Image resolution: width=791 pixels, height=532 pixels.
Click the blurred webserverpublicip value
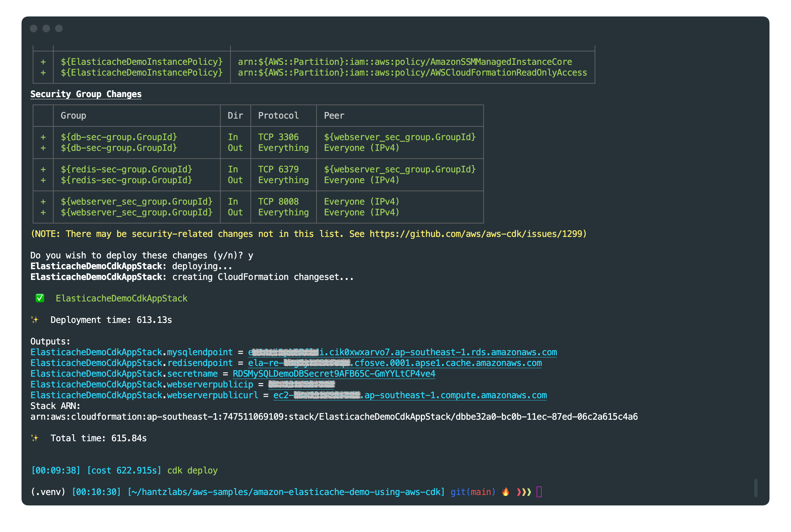301,384
